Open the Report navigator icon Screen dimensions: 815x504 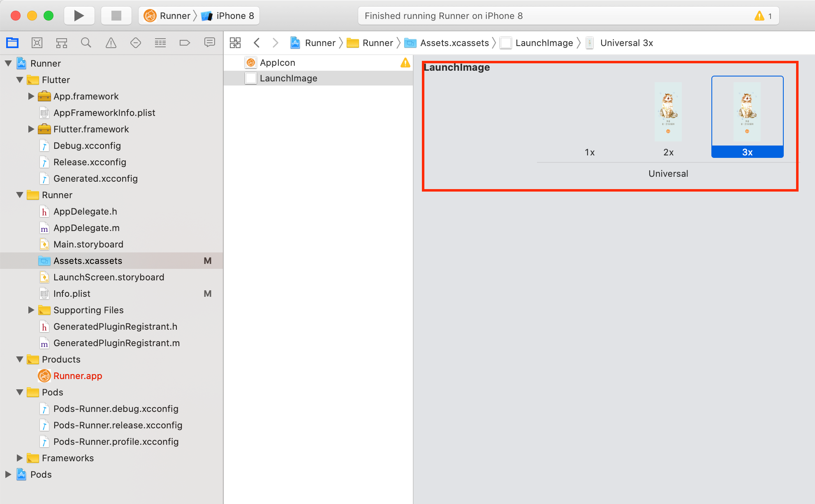tap(210, 43)
